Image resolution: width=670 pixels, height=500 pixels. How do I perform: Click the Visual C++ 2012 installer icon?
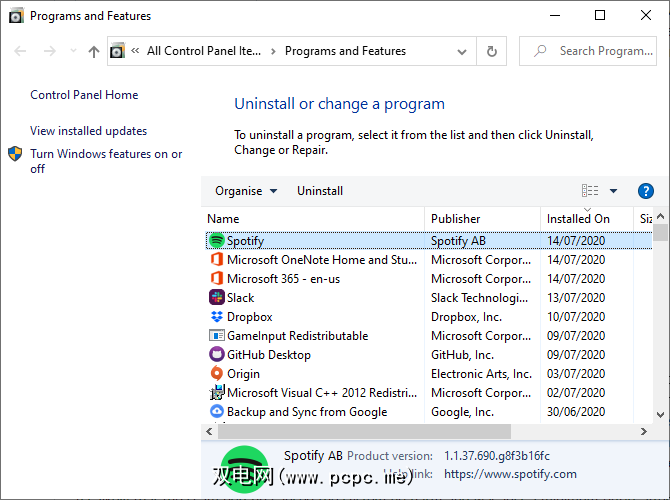217,392
